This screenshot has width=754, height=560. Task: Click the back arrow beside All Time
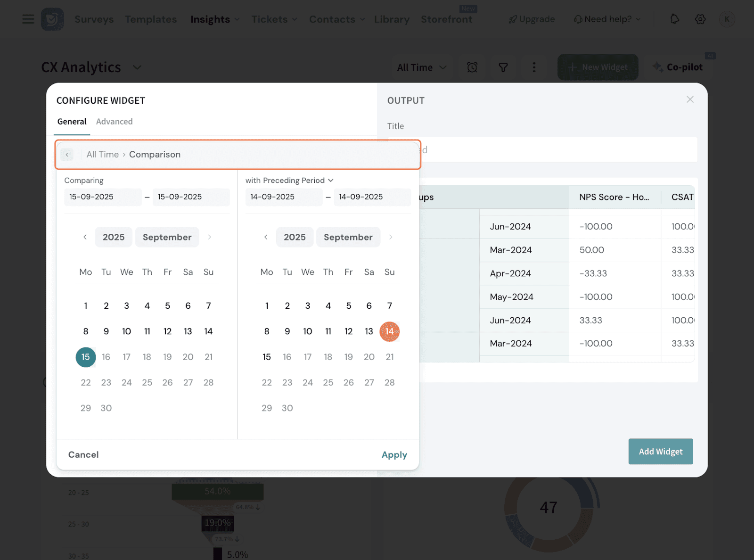(x=67, y=155)
